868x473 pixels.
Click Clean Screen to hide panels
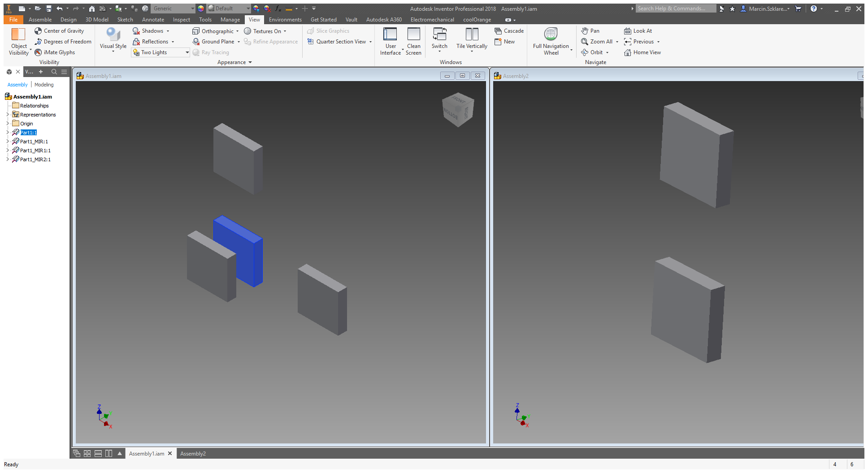pyautogui.click(x=413, y=40)
